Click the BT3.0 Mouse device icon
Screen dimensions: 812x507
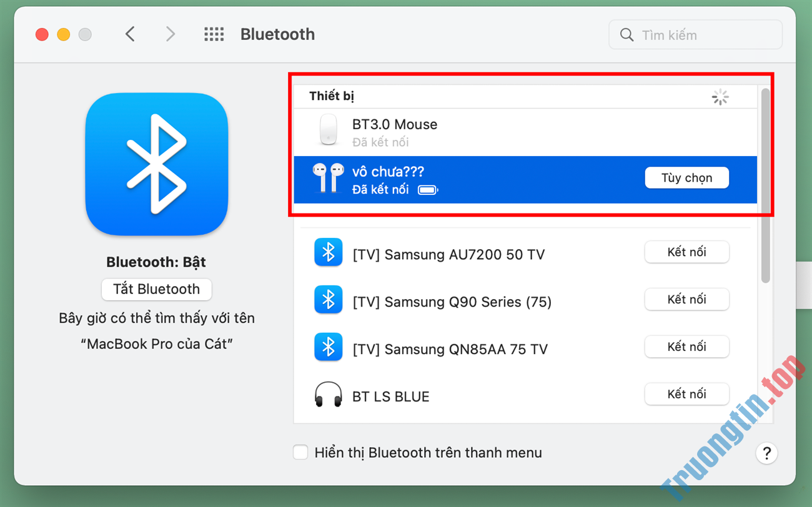328,129
